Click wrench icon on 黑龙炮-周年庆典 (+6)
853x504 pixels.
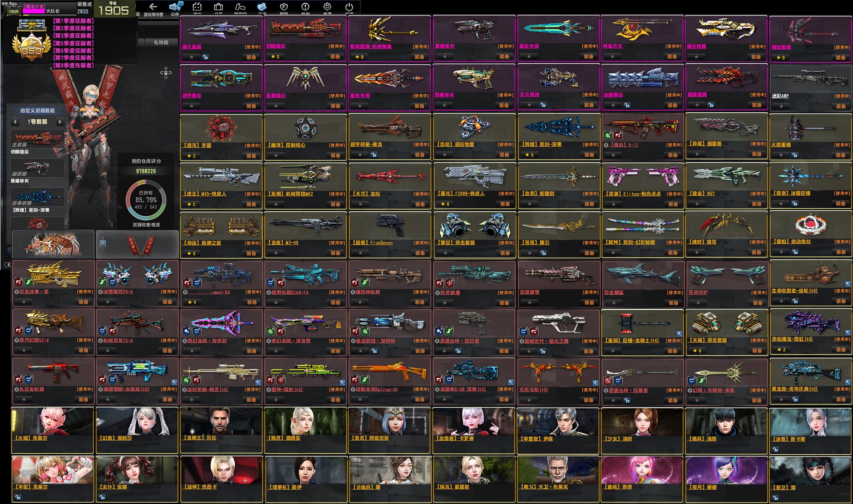click(848, 382)
